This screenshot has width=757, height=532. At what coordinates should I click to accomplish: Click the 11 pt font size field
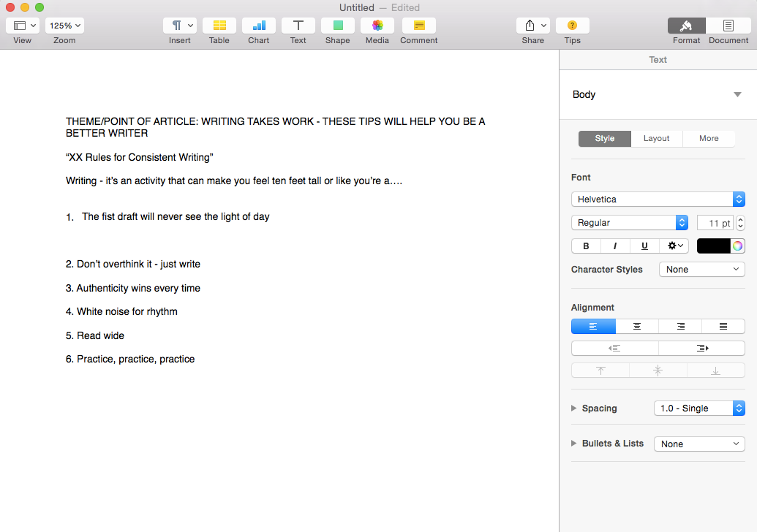pyautogui.click(x=715, y=223)
